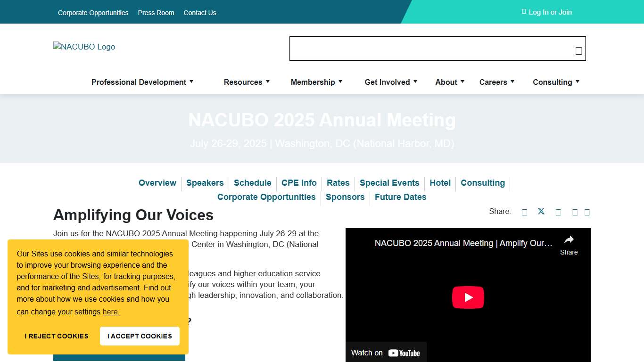Click the I ACCEPT COOKIES button
This screenshot has width=644, height=362.
click(x=140, y=336)
